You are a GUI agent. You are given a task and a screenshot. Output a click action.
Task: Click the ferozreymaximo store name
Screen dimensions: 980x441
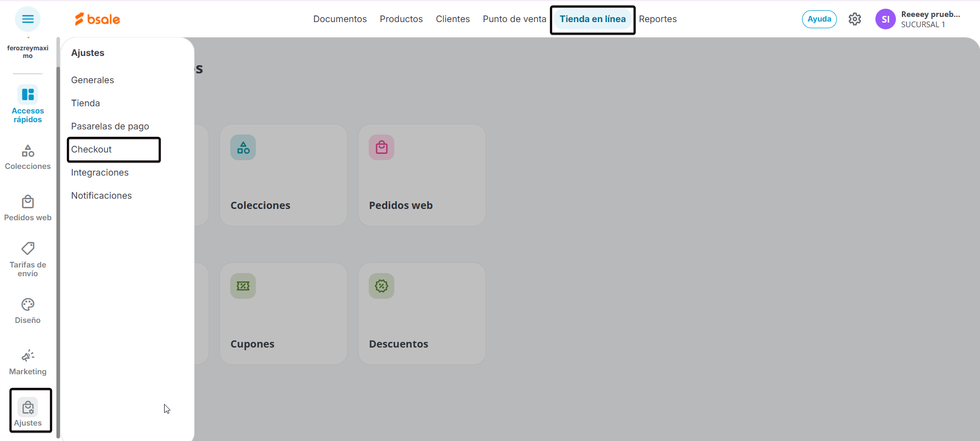click(x=28, y=52)
